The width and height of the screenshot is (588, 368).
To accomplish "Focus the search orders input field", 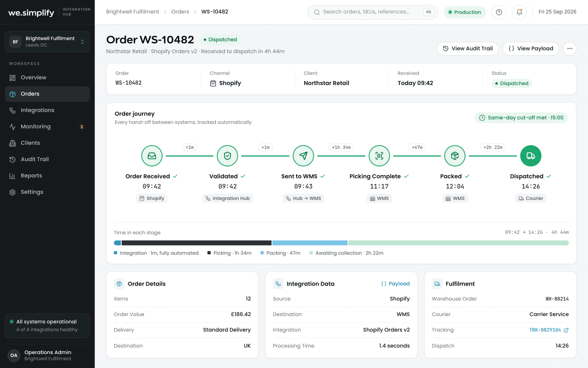I will [373, 12].
